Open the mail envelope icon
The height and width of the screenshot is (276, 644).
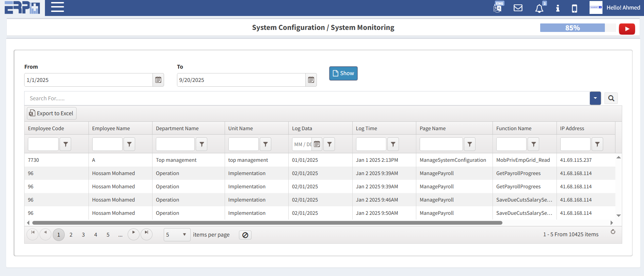click(x=518, y=8)
